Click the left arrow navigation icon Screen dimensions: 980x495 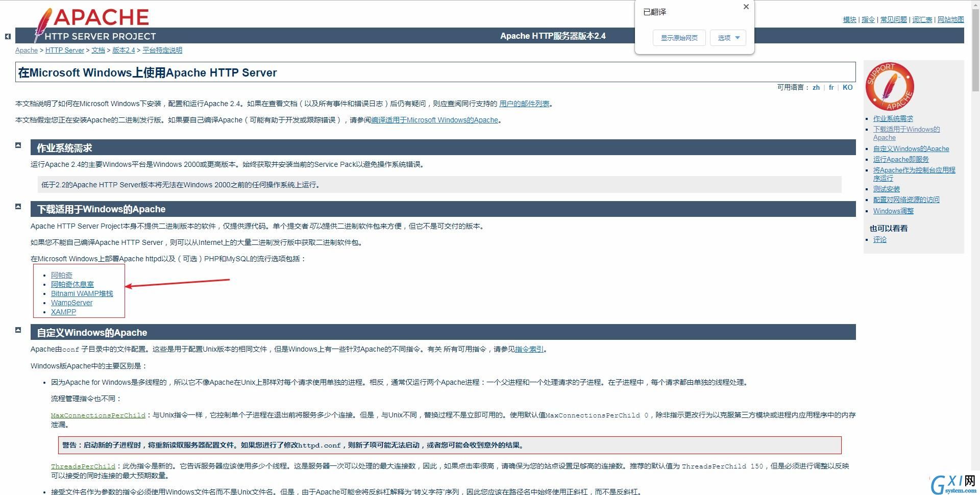click(x=8, y=36)
